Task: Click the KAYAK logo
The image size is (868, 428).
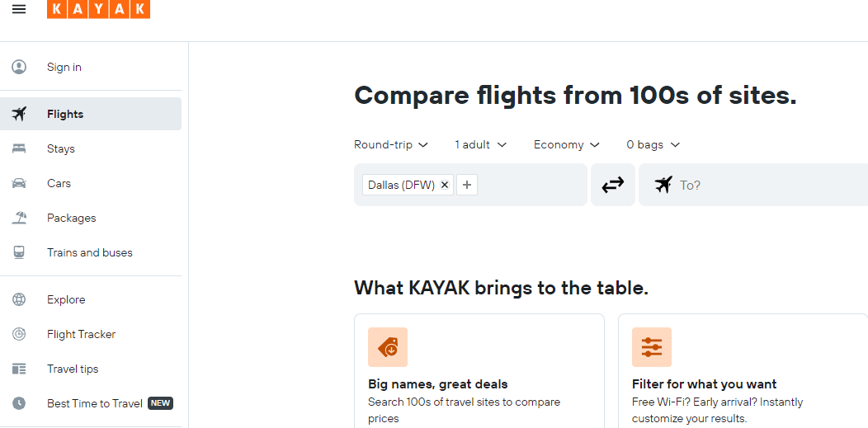Action: point(98,9)
